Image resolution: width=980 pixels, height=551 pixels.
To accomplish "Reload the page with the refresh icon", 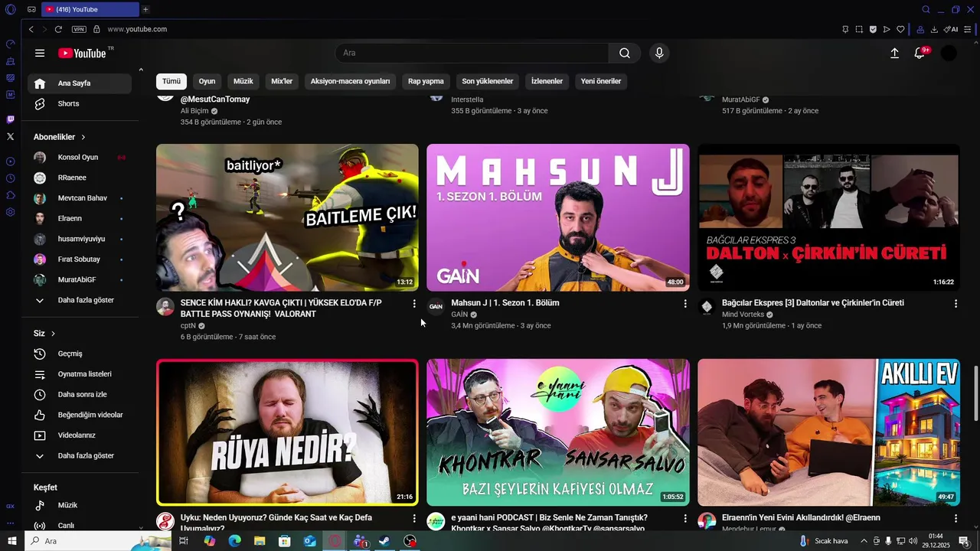I will pyautogui.click(x=58, y=29).
